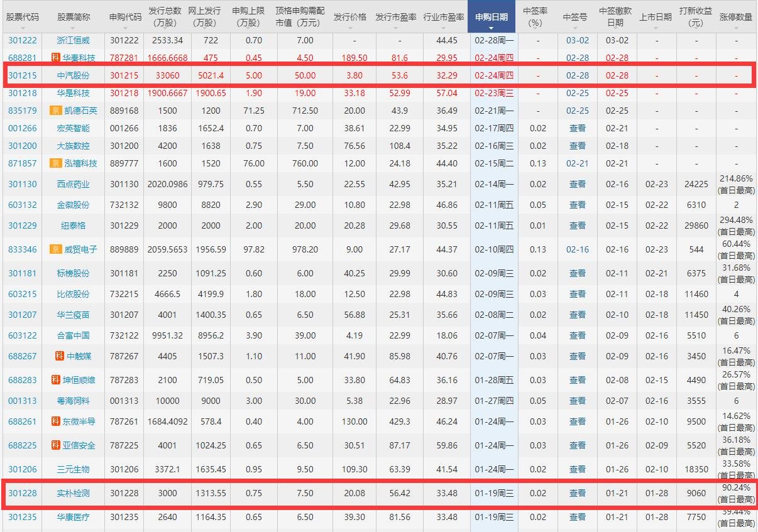
Task: Sort table by 申购代码 column header
Action: coord(124,17)
